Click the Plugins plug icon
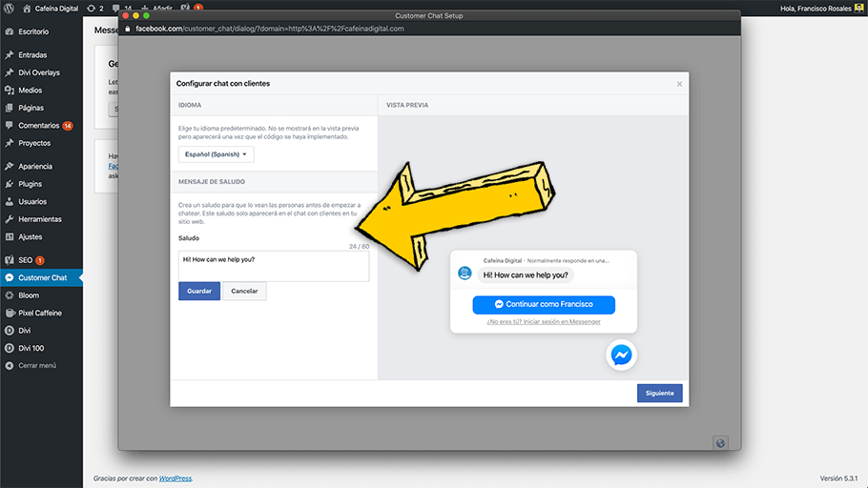Image resolution: width=868 pixels, height=488 pixels. pos(9,184)
